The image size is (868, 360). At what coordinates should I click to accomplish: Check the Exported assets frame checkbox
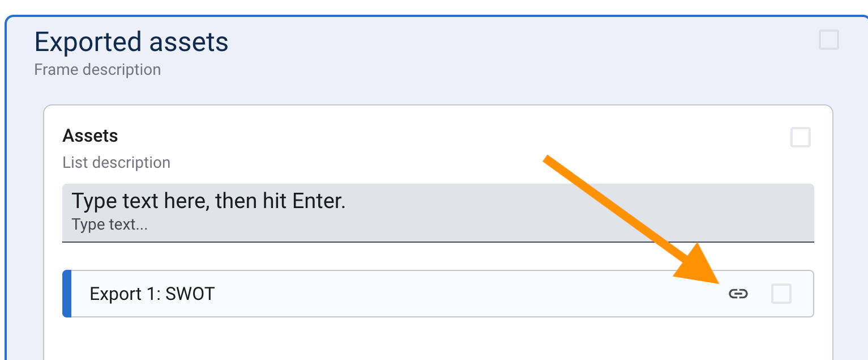(x=829, y=40)
